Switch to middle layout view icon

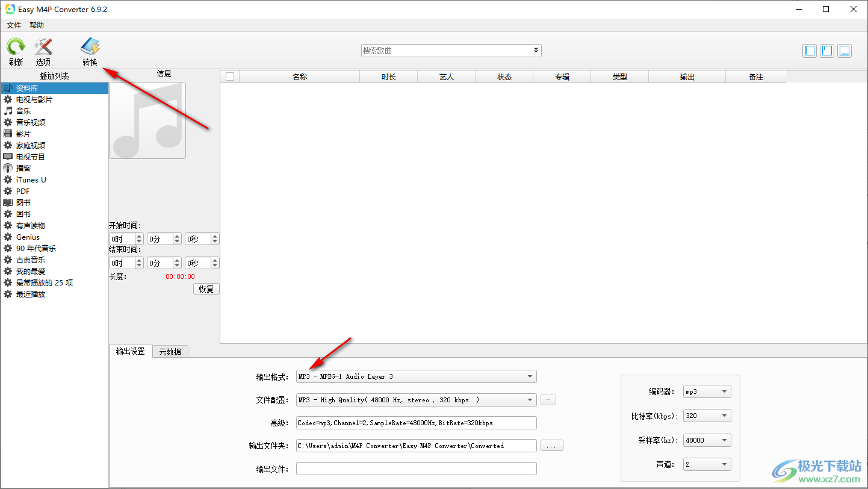click(x=827, y=51)
